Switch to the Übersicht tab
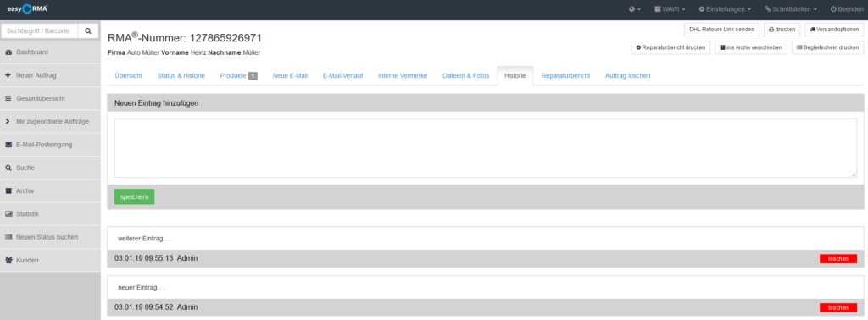 [x=129, y=75]
